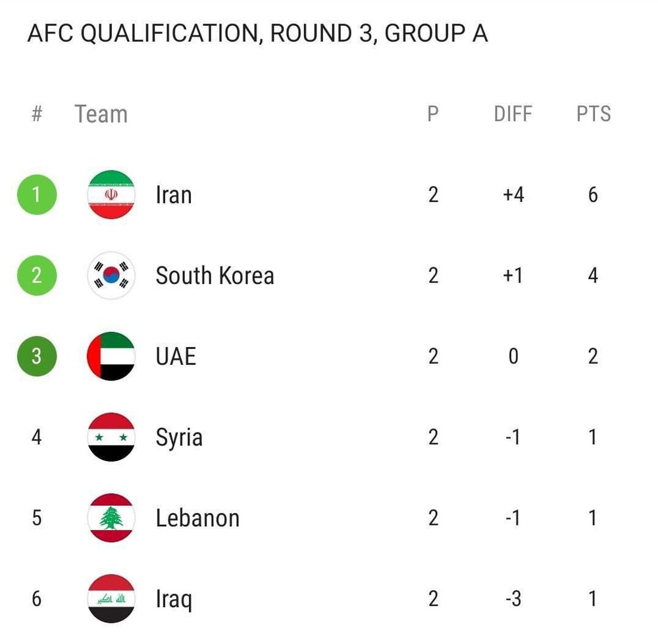
Task: Open the Iran team name
Action: point(174,195)
